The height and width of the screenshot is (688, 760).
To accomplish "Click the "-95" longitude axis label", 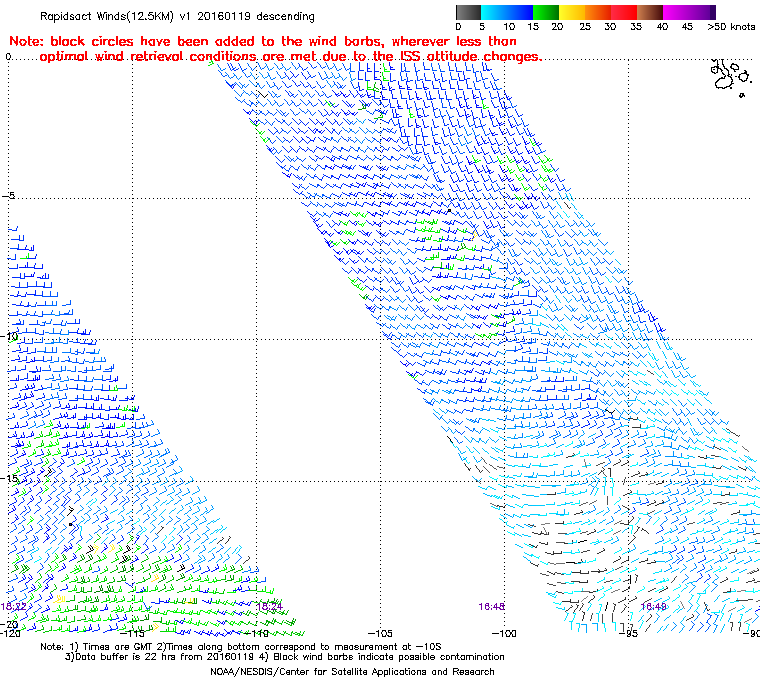I will [629, 634].
